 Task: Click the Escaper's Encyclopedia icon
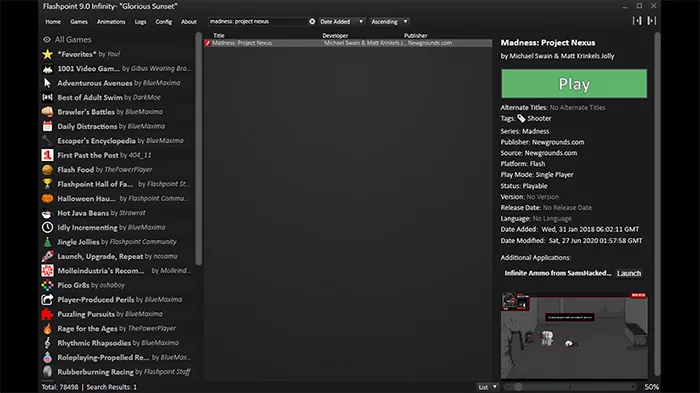point(47,141)
